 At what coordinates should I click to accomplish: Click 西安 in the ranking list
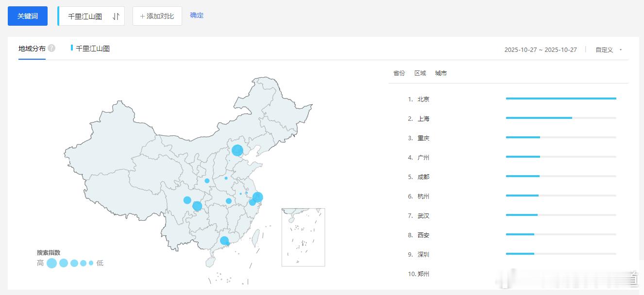tap(424, 235)
